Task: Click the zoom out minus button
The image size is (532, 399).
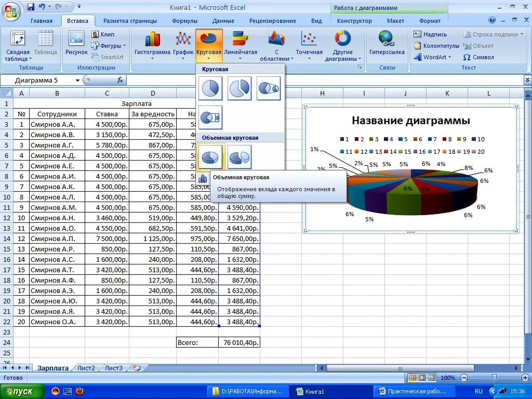Action: (464, 378)
